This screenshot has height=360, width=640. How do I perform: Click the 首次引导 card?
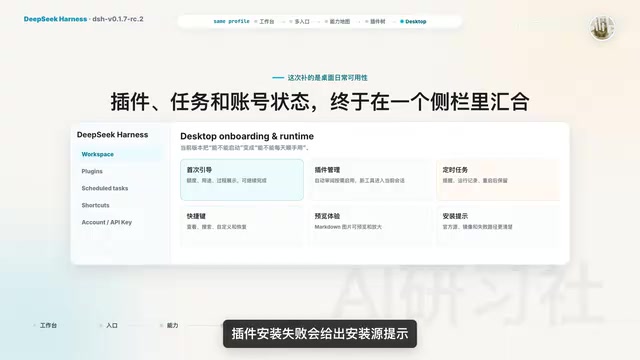[x=242, y=180]
